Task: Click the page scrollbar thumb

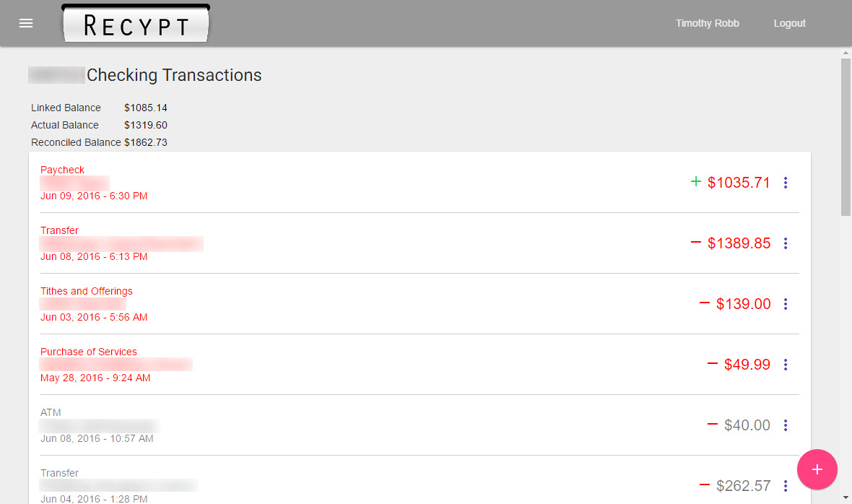Action: 846,137
